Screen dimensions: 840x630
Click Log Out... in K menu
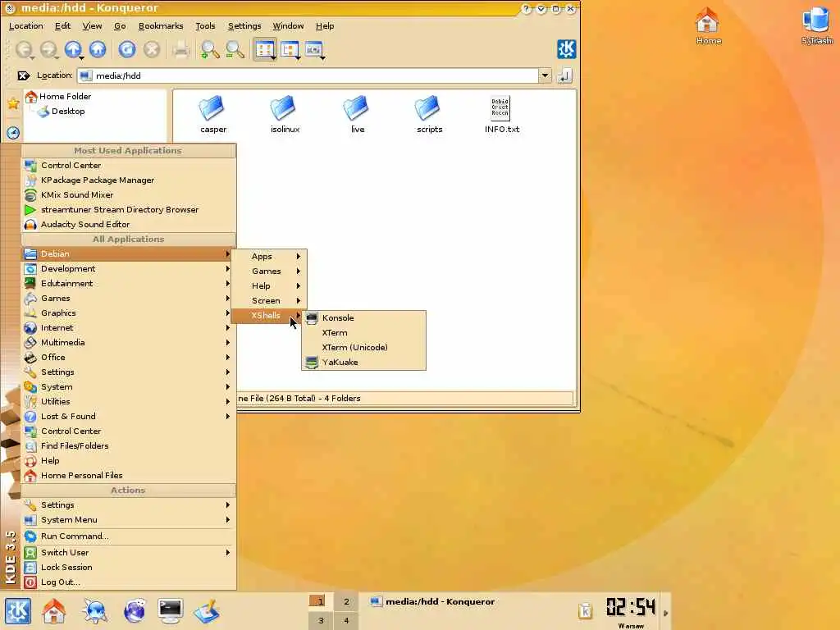tap(128, 582)
